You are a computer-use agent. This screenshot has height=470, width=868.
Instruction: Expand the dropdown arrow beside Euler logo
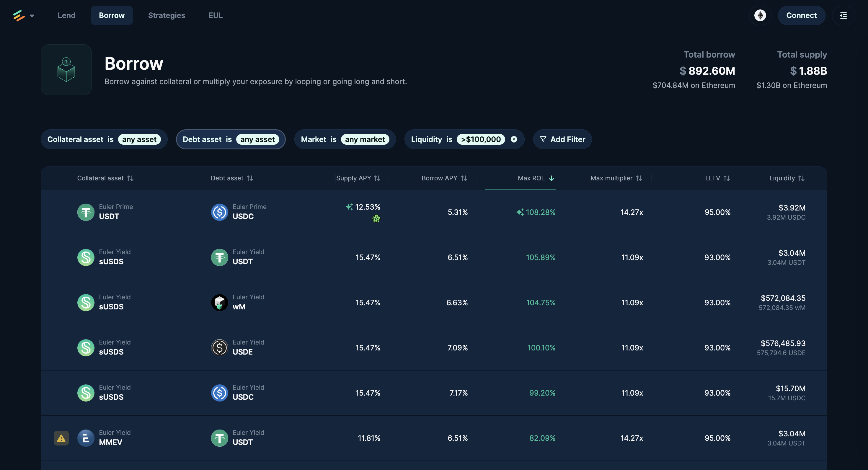[x=32, y=16]
